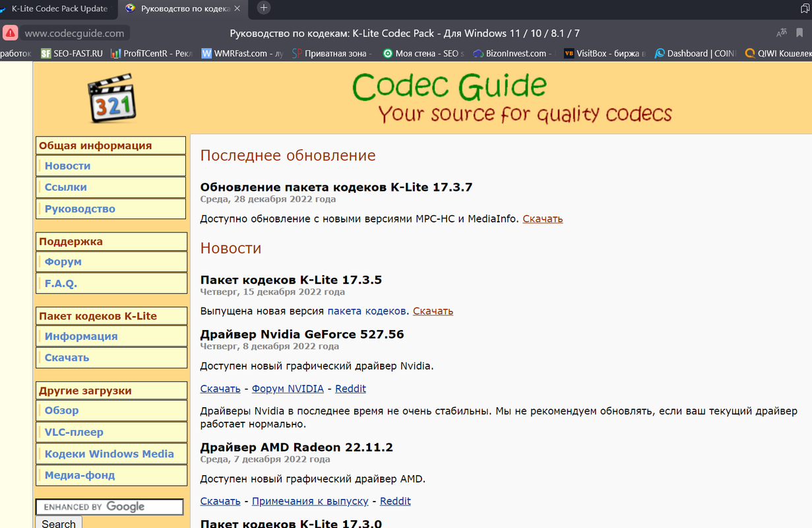Screen dimensions: 812x528
Task: Click the Другие загрузки sidebar header
Action: (x=110, y=391)
